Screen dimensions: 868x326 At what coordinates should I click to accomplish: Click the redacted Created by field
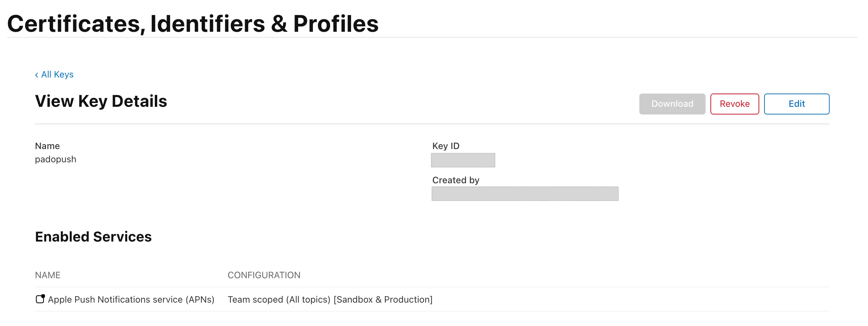[525, 194]
